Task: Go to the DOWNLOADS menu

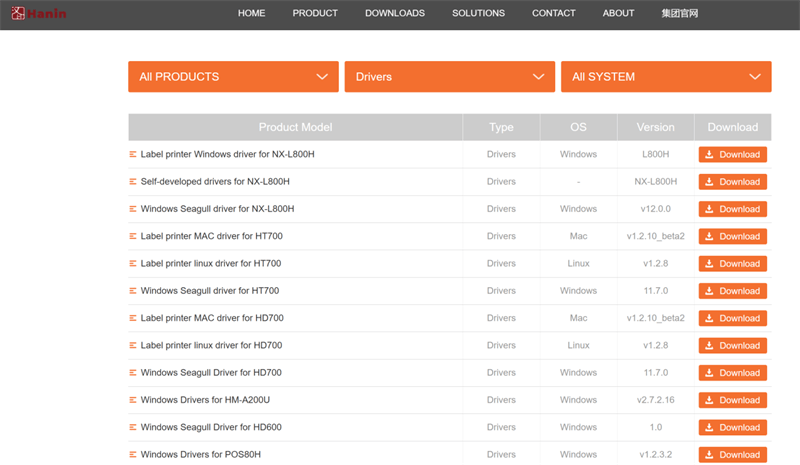Action: click(x=394, y=13)
